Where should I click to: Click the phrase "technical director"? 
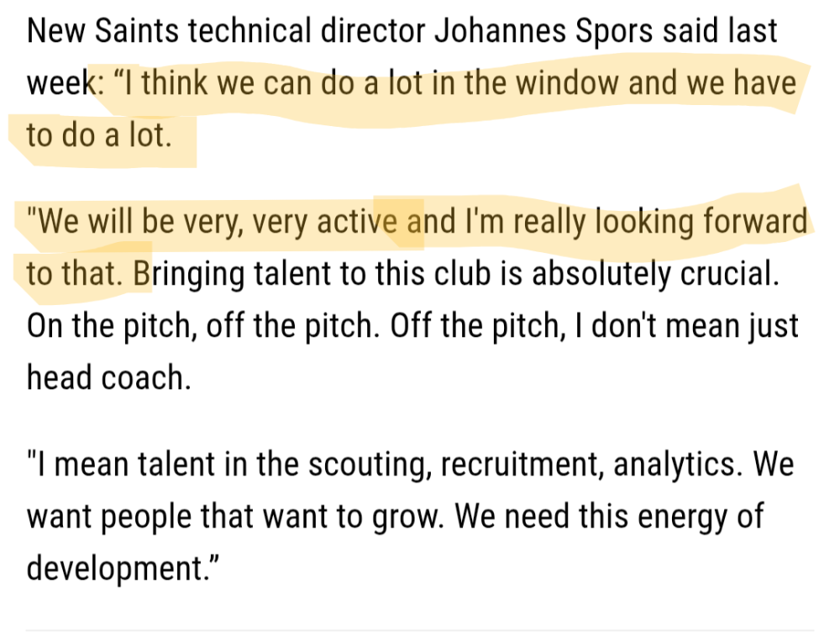(307, 33)
